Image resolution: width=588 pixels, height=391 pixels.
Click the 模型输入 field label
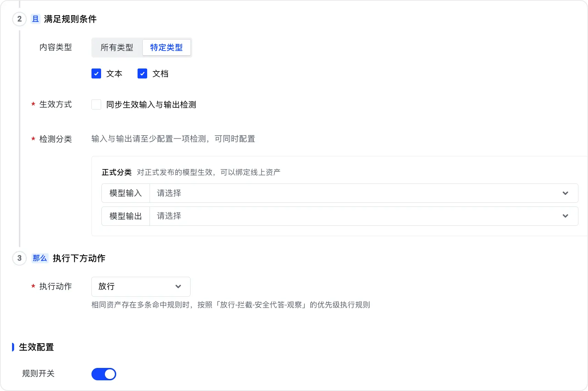pos(126,193)
